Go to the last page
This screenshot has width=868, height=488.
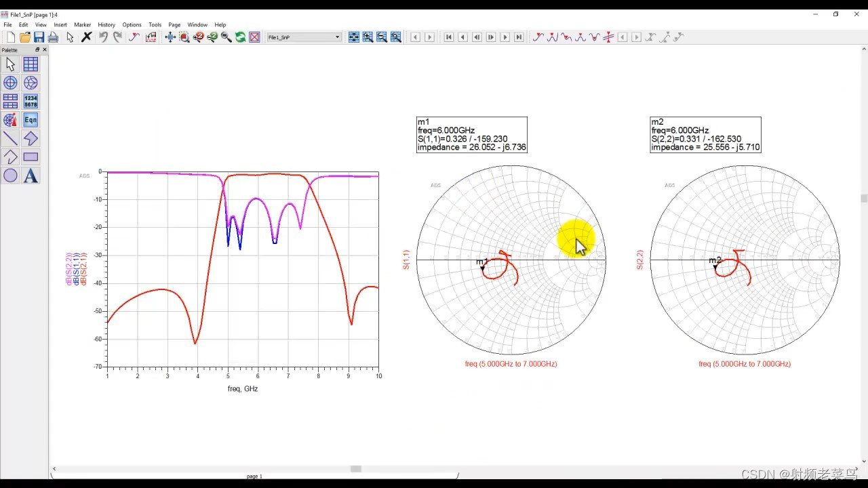tap(519, 37)
